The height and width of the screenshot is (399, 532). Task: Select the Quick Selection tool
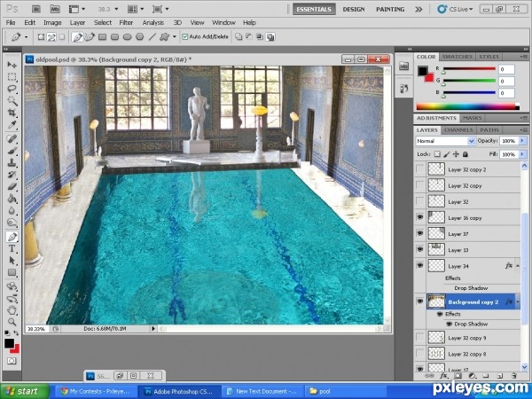12,101
